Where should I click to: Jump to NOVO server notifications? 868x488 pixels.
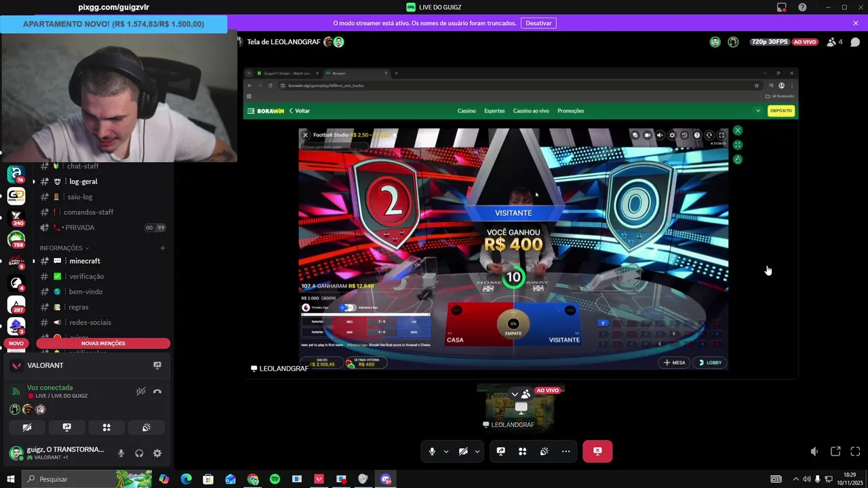pyautogui.click(x=16, y=344)
